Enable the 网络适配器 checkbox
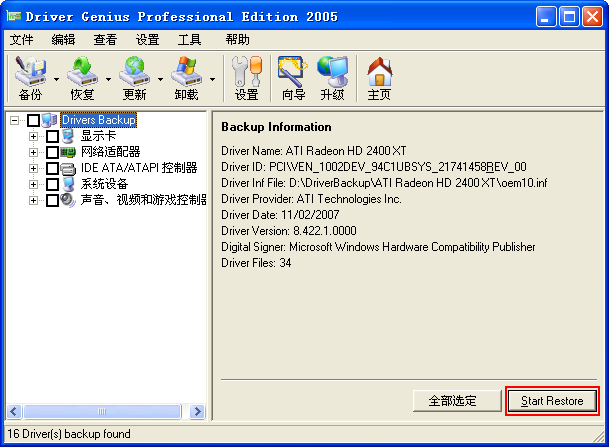Image resolution: width=609 pixels, height=447 pixels. point(53,152)
